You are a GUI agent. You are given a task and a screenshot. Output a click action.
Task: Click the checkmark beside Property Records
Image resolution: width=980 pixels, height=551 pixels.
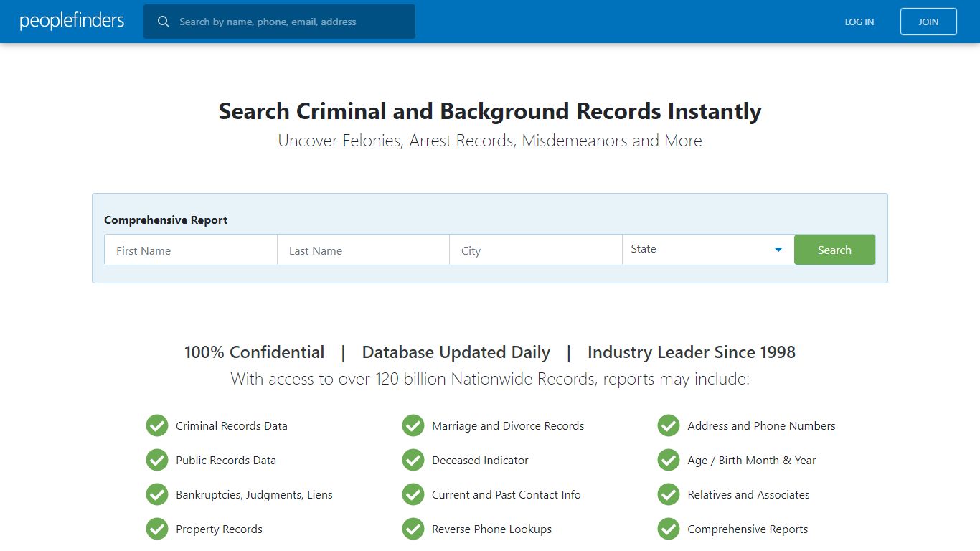(157, 529)
